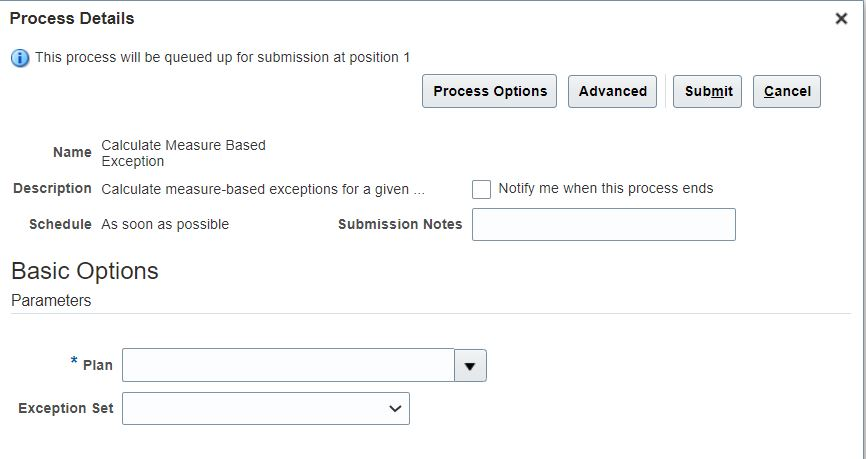This screenshot has height=459, width=866.
Task: Focus the Submission Notes field
Action: [604, 224]
